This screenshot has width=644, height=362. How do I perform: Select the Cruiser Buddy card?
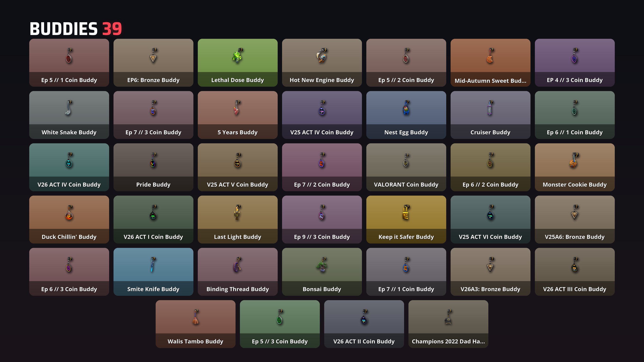pyautogui.click(x=490, y=115)
